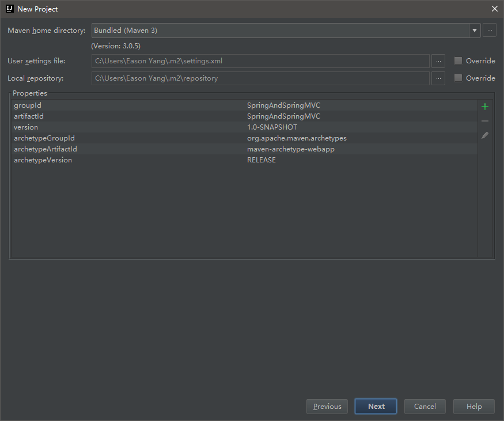
Task: Click the SpringAndSpringMVC groupId value
Action: [x=283, y=105]
